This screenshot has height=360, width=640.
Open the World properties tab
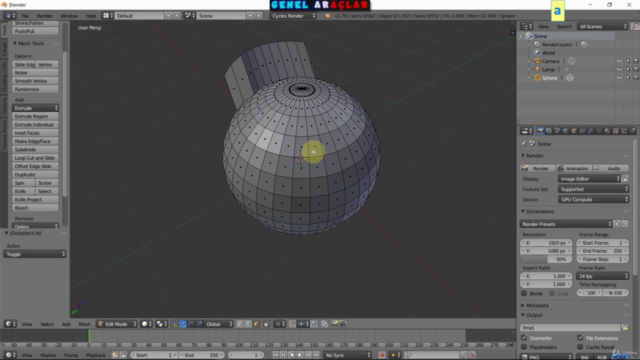(566, 131)
